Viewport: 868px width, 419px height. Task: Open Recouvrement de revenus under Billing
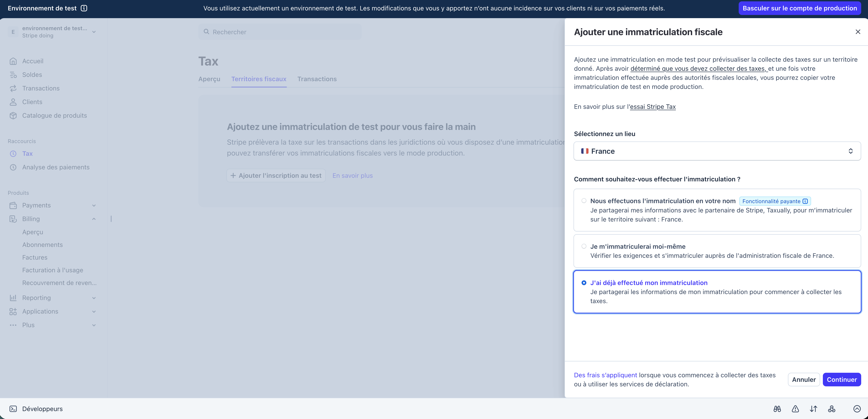point(59,283)
